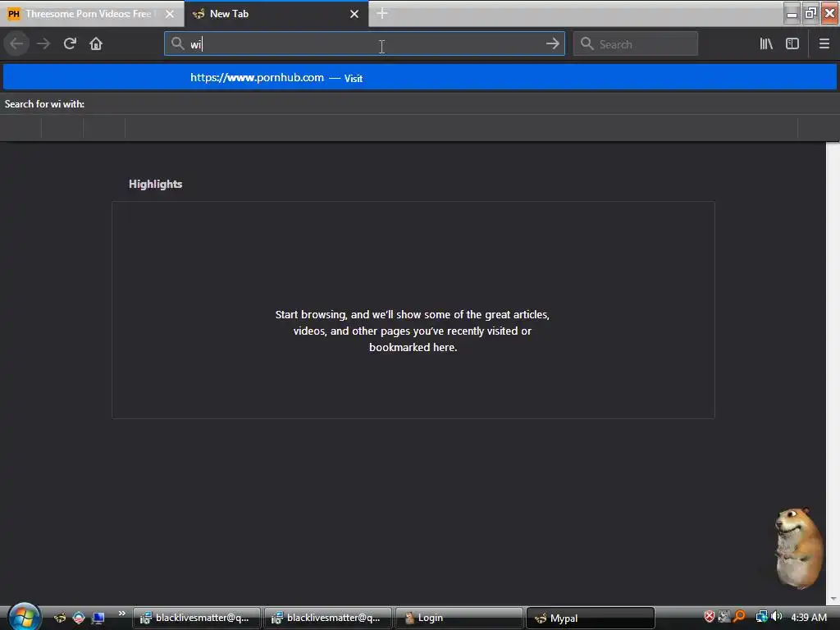840x630 pixels.
Task: Launch Mypal from quick launch raccoon icon
Action: (x=59, y=618)
